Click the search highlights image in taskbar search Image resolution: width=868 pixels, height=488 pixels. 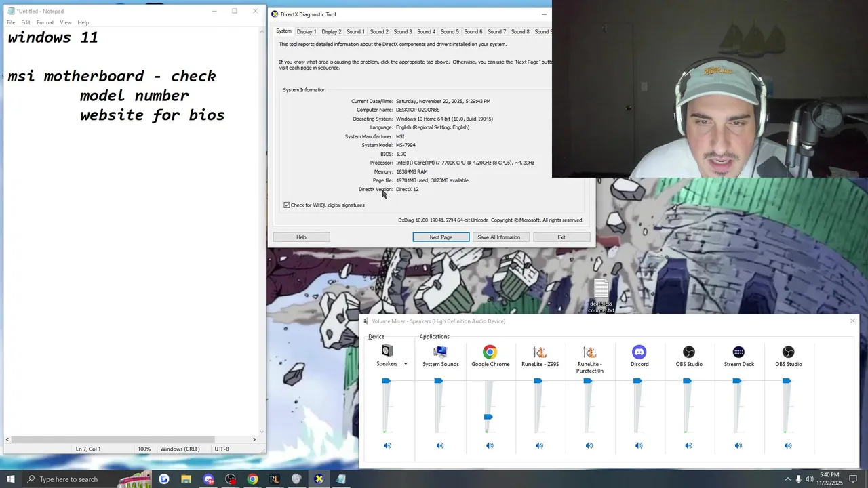[134, 479]
